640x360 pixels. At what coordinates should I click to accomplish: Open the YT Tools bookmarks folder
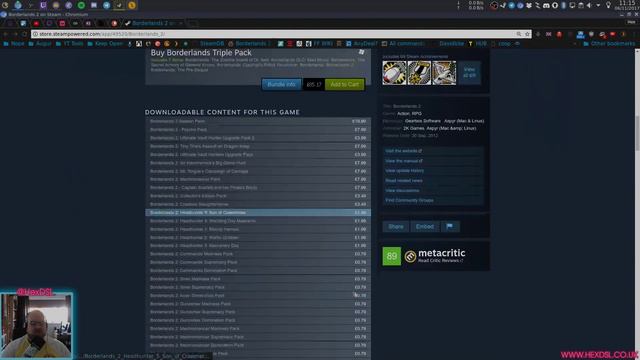pyautogui.click(x=69, y=43)
